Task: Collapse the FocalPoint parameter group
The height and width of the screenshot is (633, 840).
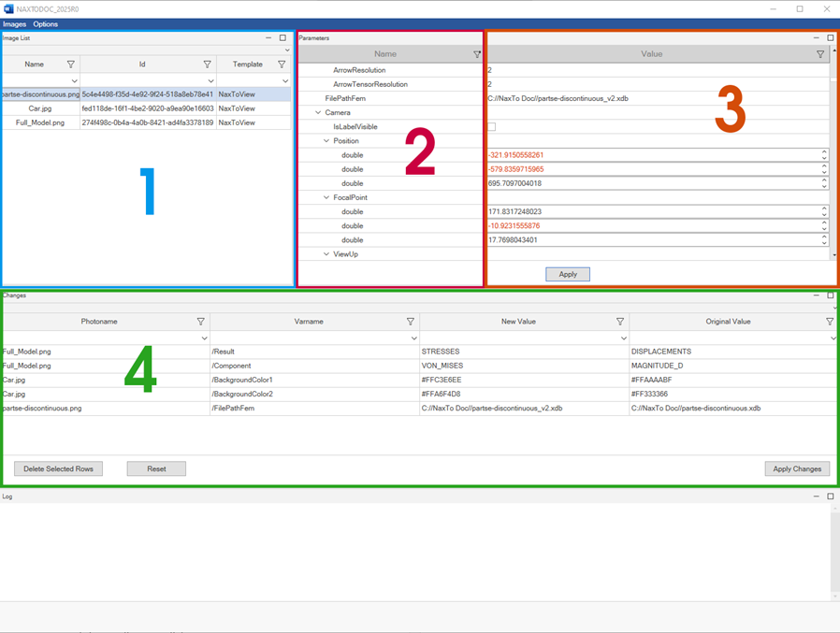Action: click(x=326, y=198)
